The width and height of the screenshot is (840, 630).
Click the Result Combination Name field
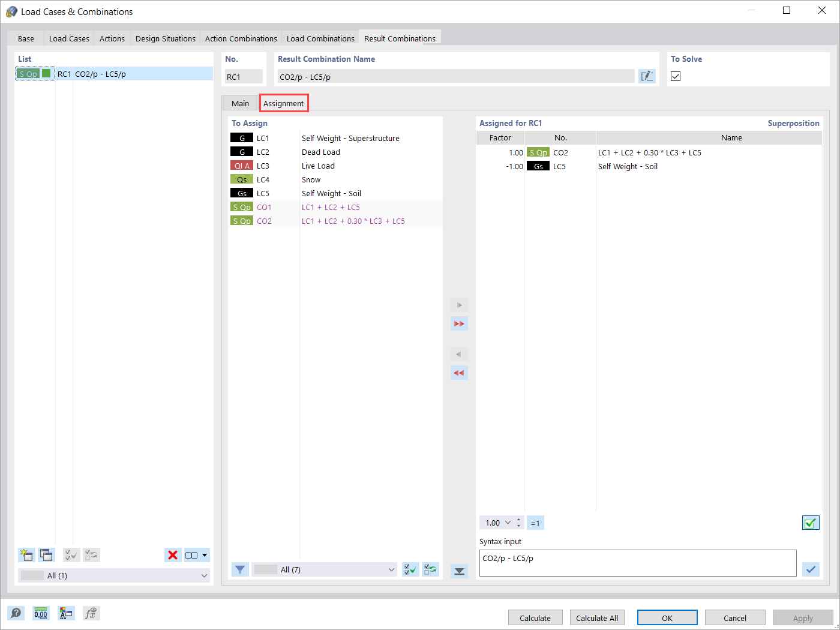click(x=456, y=76)
